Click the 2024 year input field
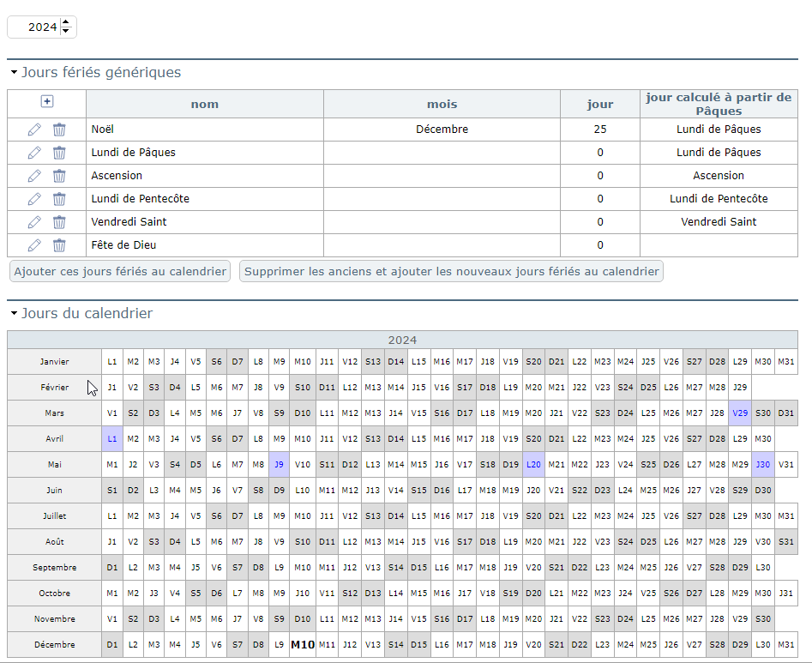The height and width of the screenshot is (663, 812). [34, 27]
